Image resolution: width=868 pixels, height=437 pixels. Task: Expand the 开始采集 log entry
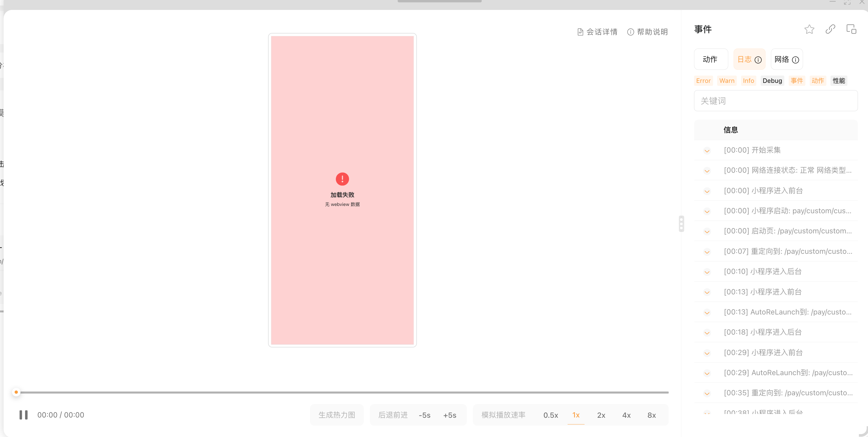(x=707, y=151)
